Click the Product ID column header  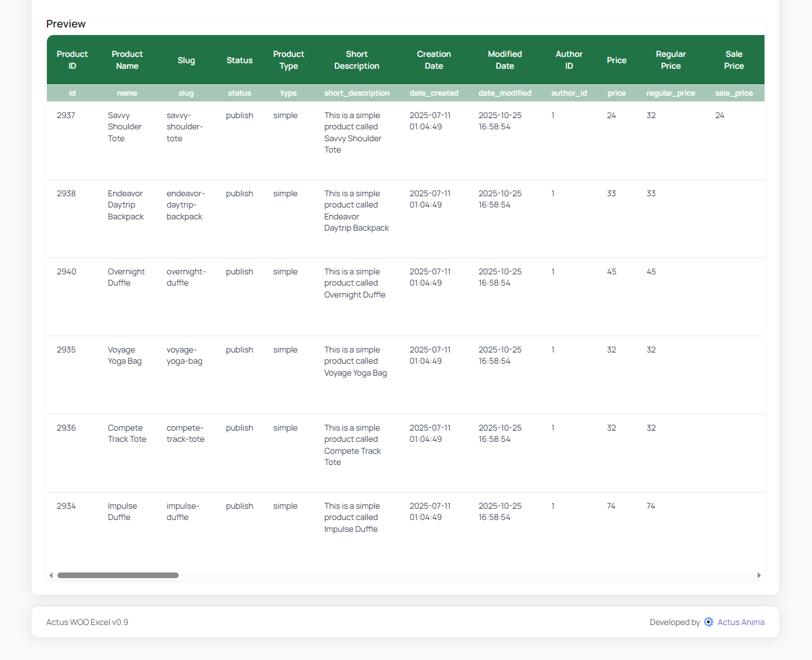[x=72, y=60]
